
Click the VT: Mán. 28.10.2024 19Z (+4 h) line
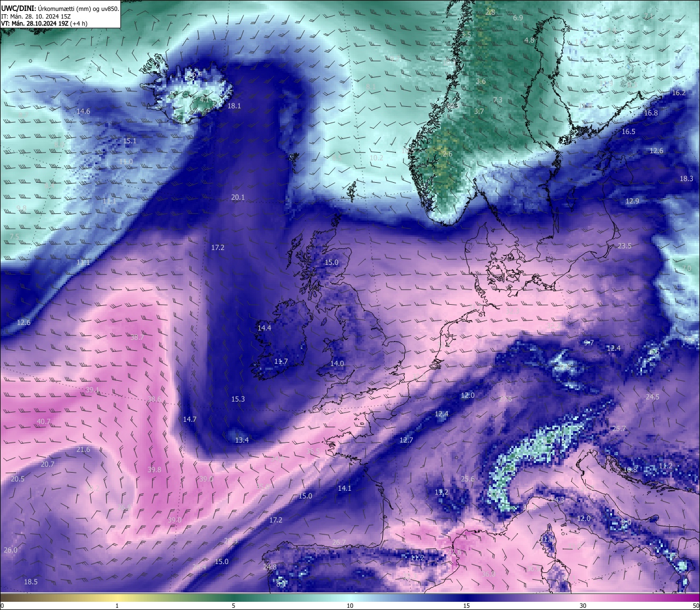tap(44, 24)
